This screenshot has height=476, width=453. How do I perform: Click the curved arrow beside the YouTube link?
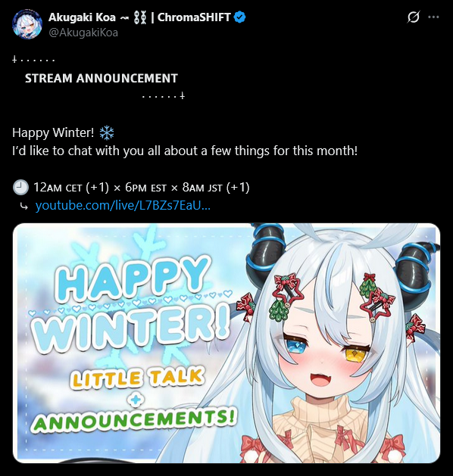(x=23, y=207)
